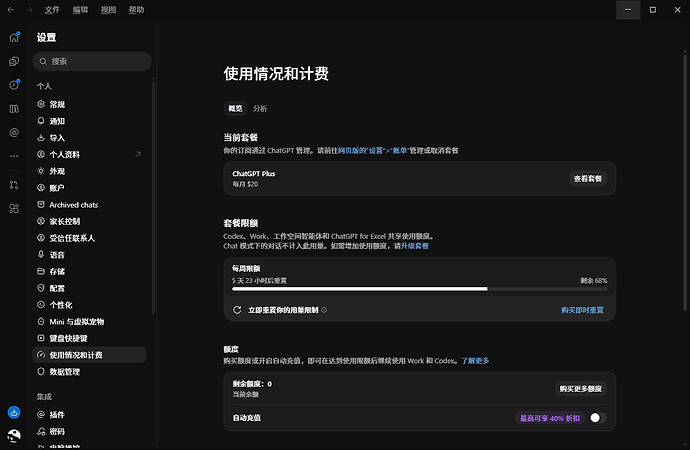
Task: Open the 网页版的"设置">"账单" link
Action: (374, 150)
